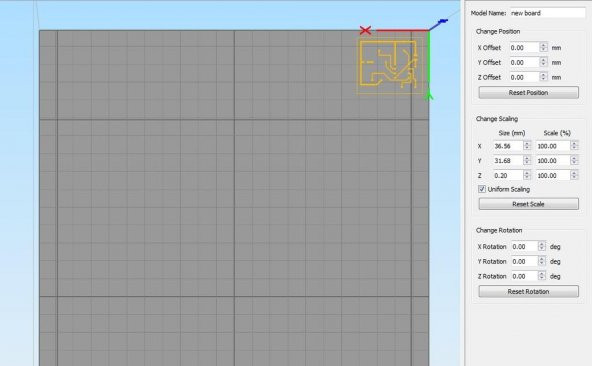Click the Y Rotation input field
This screenshot has height=366, width=592.
[524, 261]
